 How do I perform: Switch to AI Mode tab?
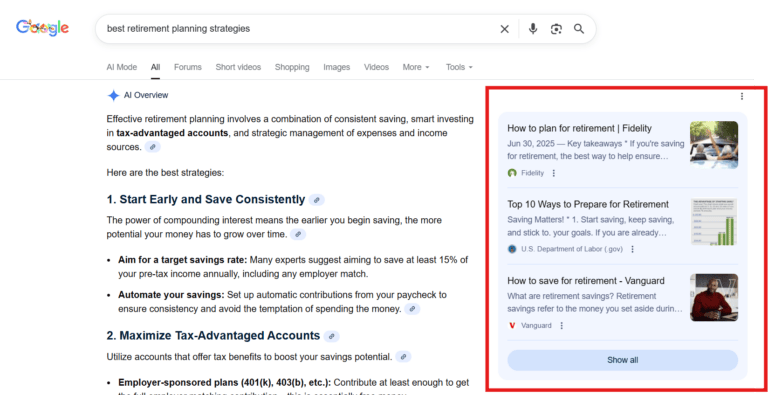coord(122,67)
